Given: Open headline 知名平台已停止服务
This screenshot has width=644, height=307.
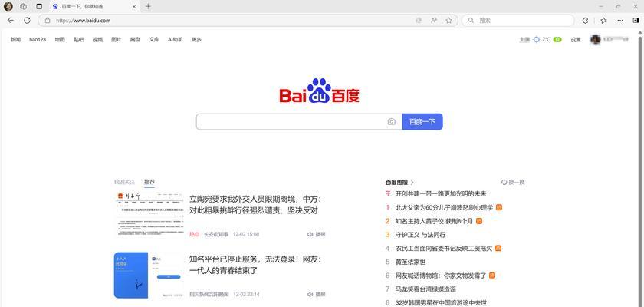Looking at the screenshot, I should [x=255, y=265].
